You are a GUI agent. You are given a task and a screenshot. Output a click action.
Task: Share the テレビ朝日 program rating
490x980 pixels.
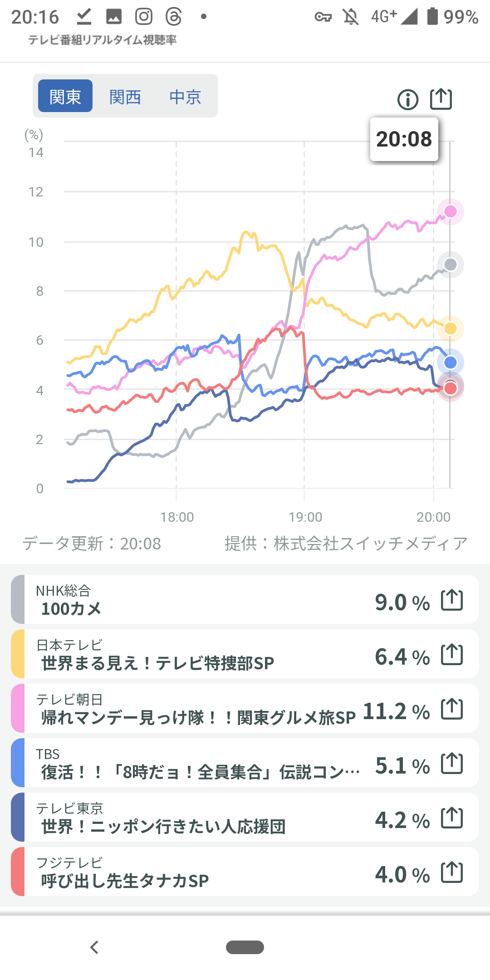(x=452, y=710)
